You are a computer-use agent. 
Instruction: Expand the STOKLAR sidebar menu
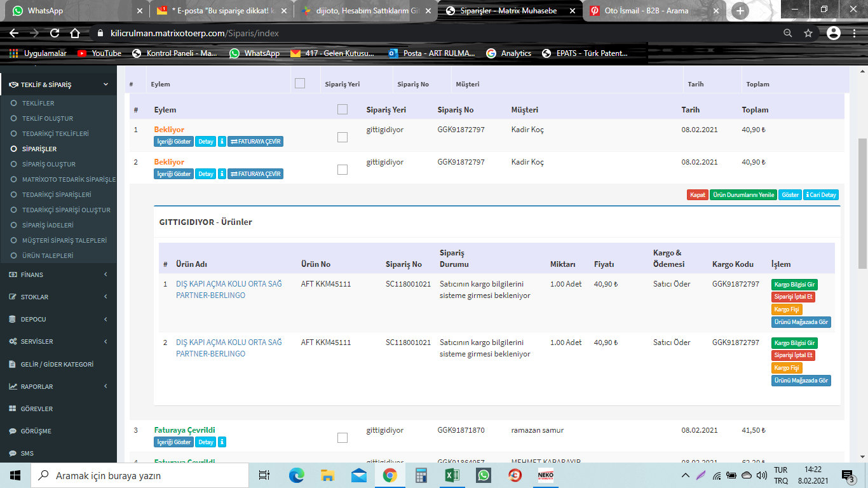[58, 297]
